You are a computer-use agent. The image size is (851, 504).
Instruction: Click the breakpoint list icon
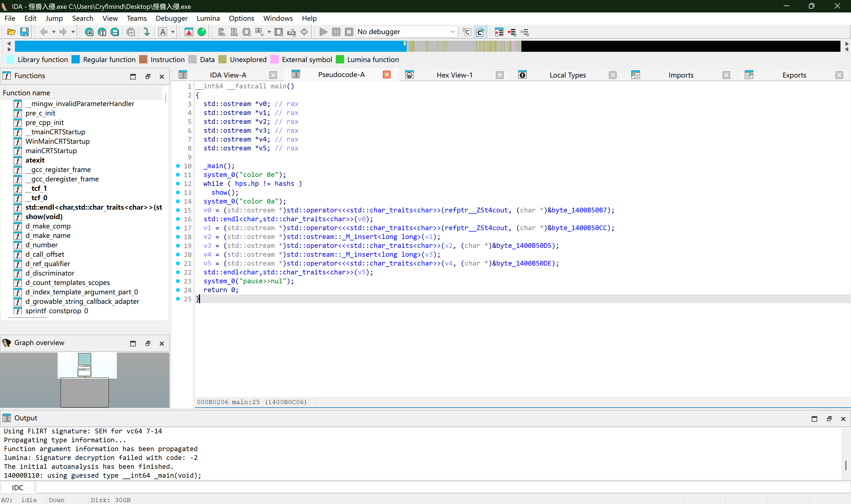click(499, 32)
